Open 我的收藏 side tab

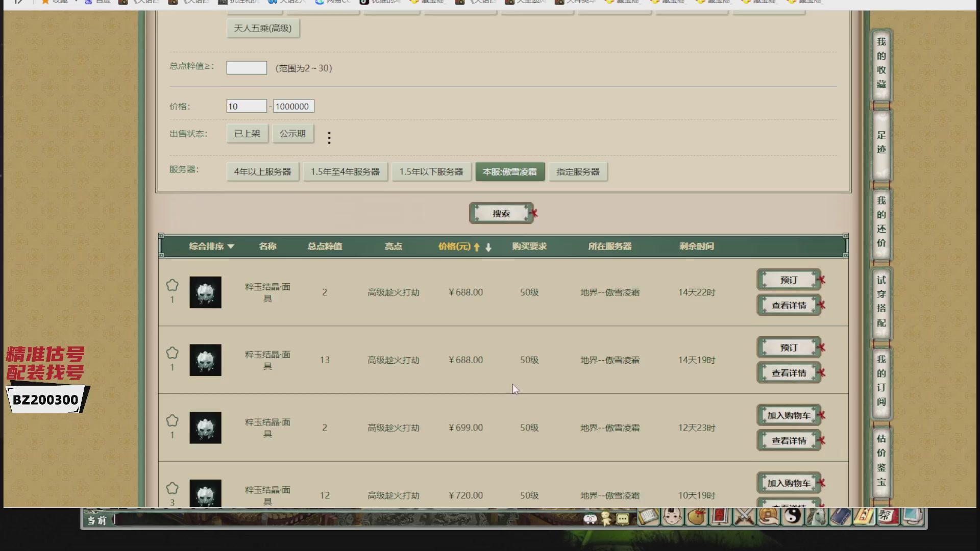[x=881, y=63]
